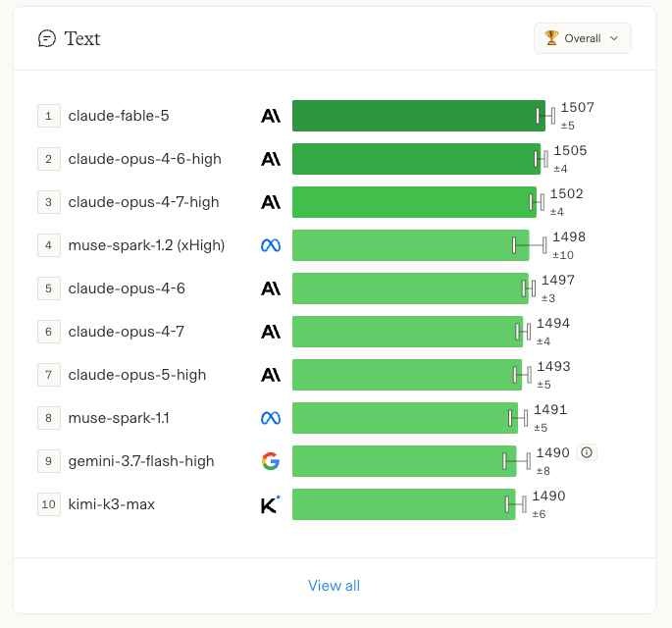Click rank badge number 10
Viewport: 672px width, 628px height.
49,504
